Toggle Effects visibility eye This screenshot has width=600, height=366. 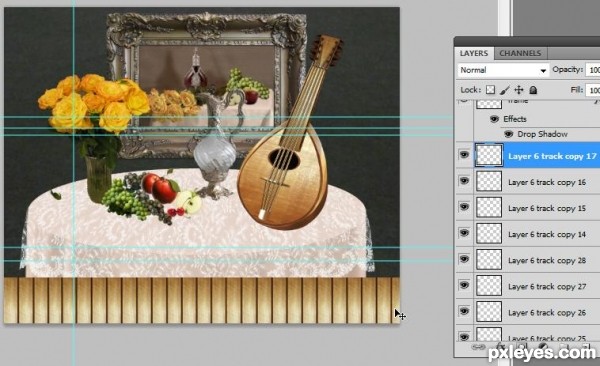click(494, 119)
